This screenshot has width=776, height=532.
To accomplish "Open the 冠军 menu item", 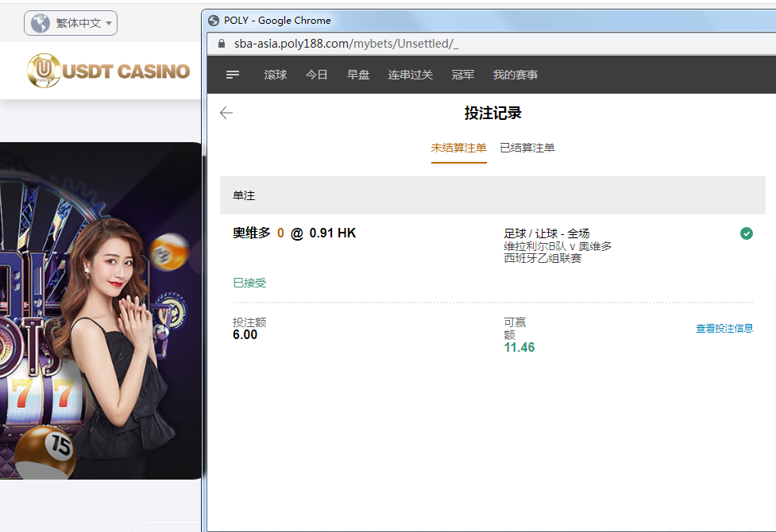I will 463,75.
